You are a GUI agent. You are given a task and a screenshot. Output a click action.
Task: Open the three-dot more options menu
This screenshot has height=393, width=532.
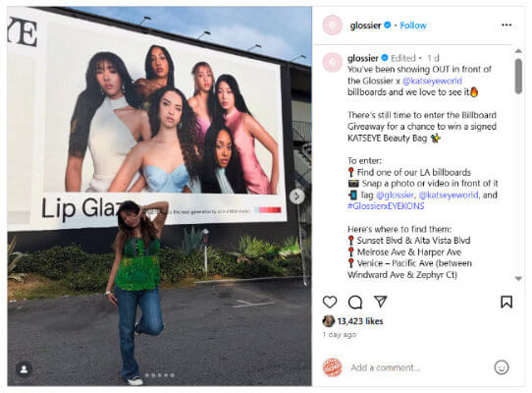(x=506, y=25)
